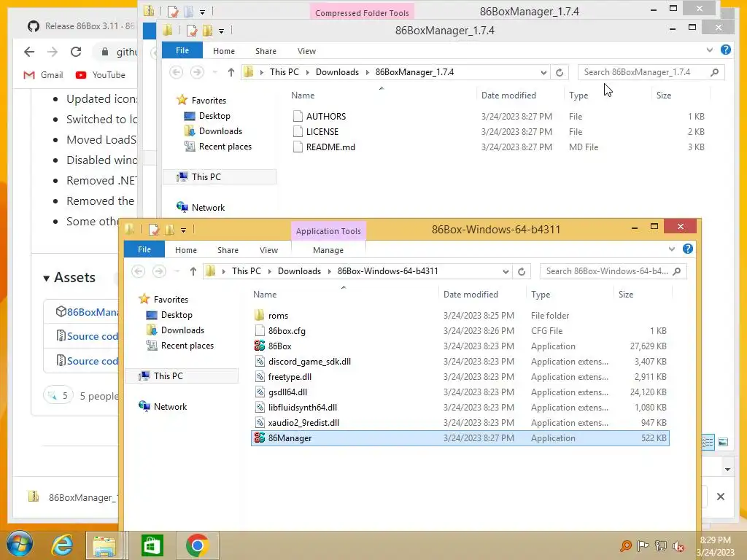747x560 pixels.
Task: Open Windows Store from taskbar
Action: pyautogui.click(x=152, y=545)
